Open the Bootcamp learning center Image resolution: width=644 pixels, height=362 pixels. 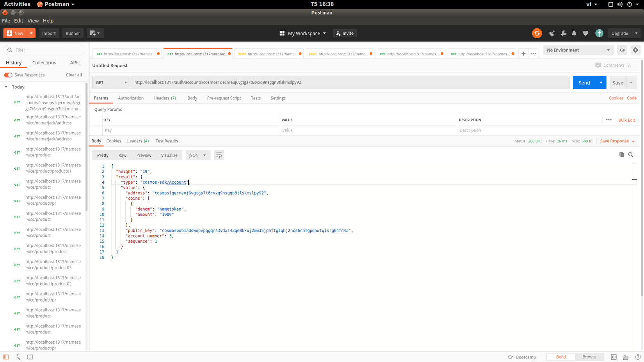[x=522, y=357]
